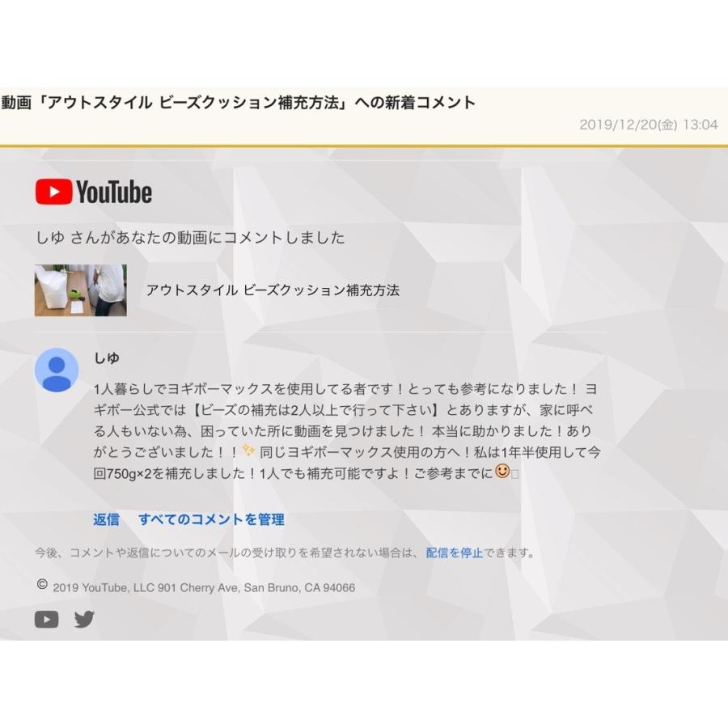Click the 2019/12/20 13:04 timestamp
This screenshot has height=728, width=728.
click(x=648, y=125)
